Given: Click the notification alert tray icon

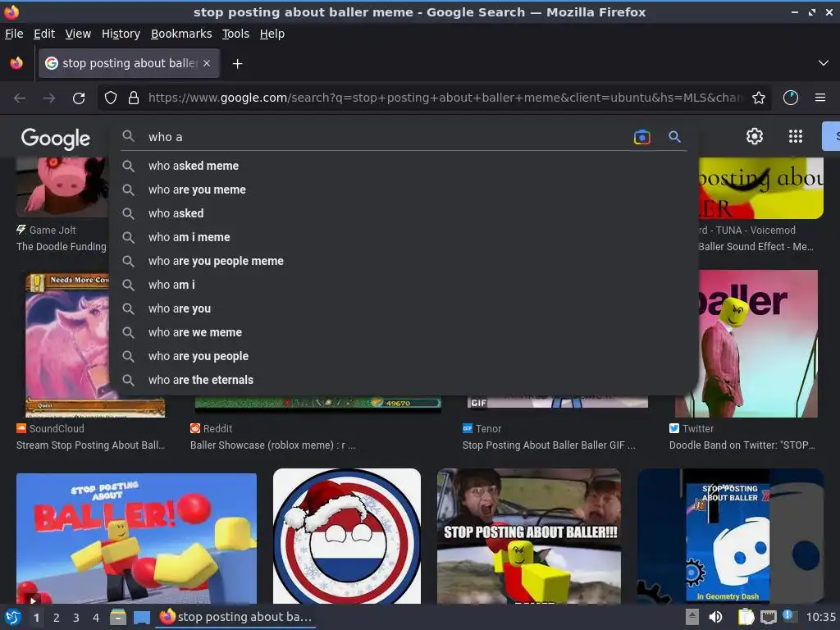Looking at the screenshot, I should 787,615.
